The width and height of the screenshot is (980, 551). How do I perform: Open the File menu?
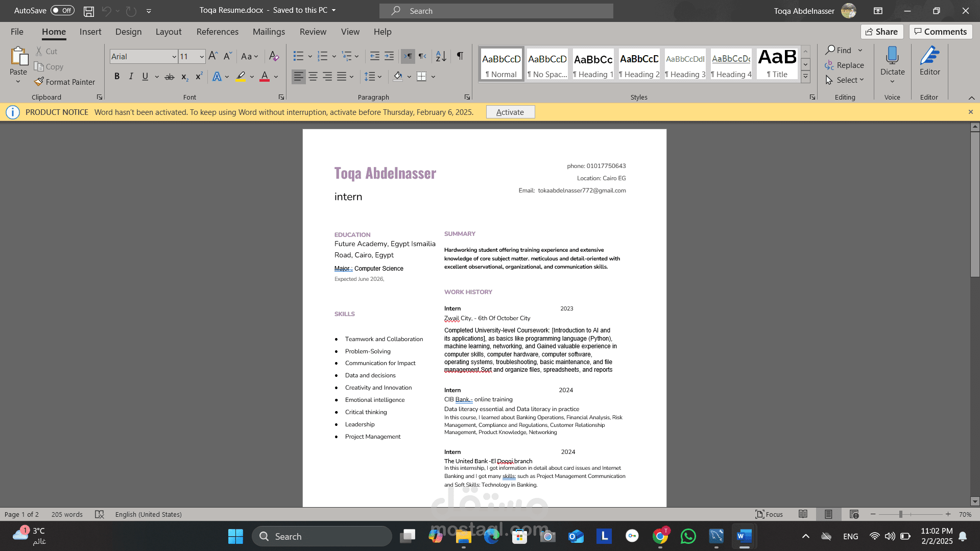coord(17,32)
